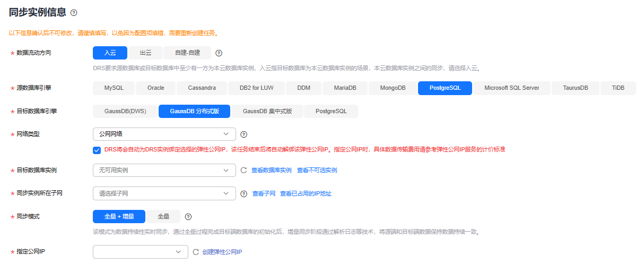Image resolution: width=644 pixels, height=271 pixels.
Task: Select PostgreSQL as target database engine
Action: [x=331, y=111]
